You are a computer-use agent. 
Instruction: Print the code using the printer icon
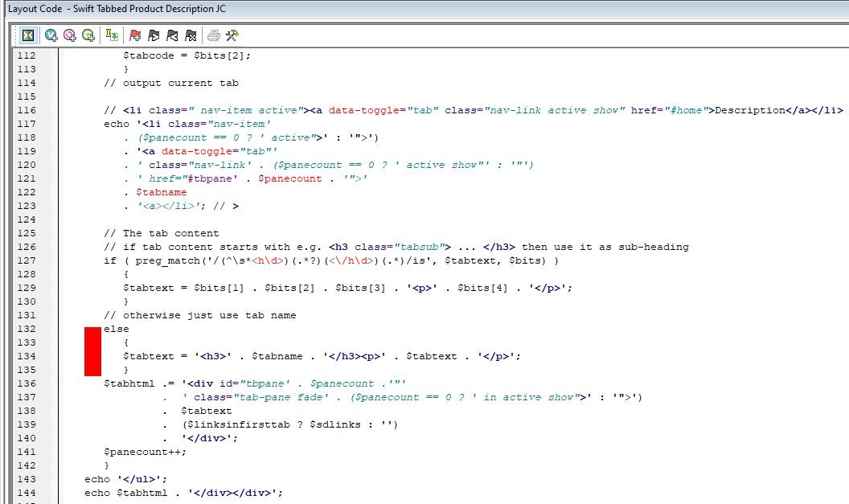(x=214, y=35)
